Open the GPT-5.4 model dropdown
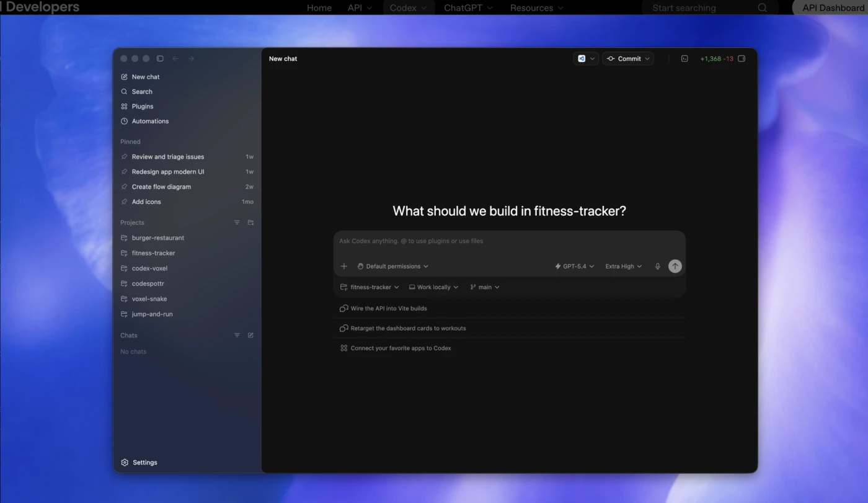Screen dimensions: 868x503 tap(574, 267)
